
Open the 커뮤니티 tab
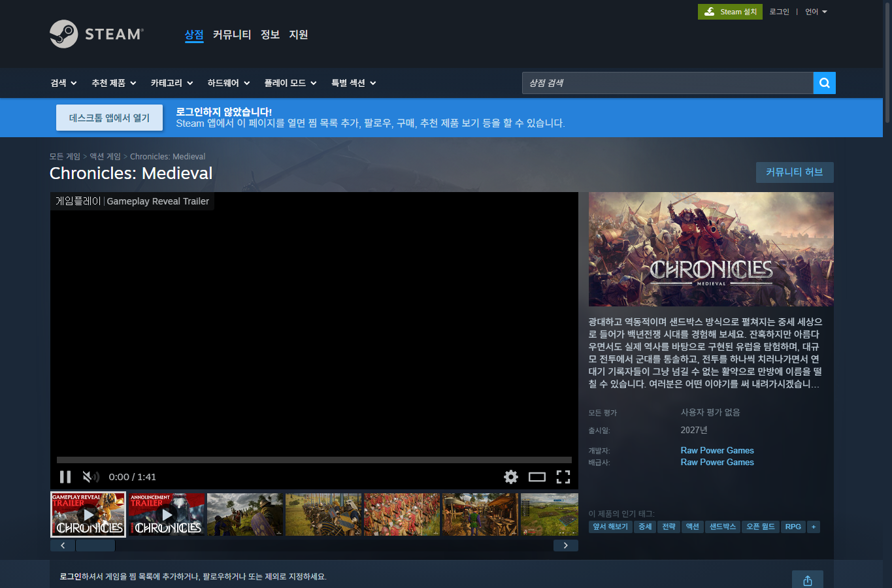(x=232, y=35)
